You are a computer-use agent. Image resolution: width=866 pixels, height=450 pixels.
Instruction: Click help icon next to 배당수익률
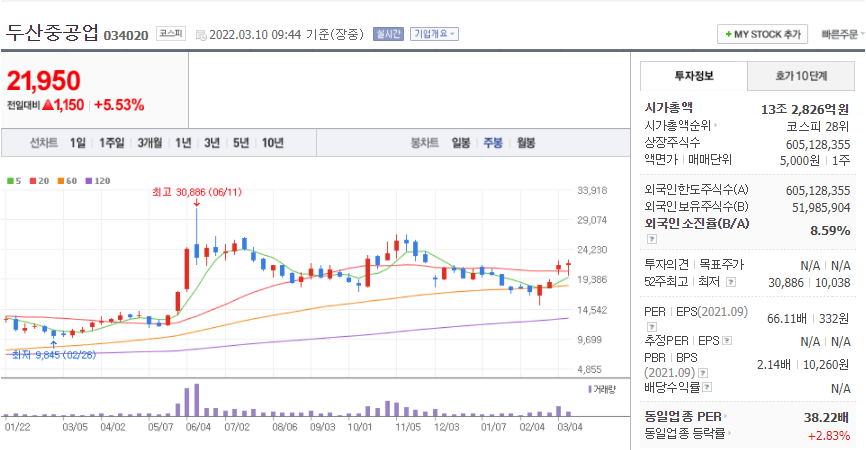(707, 387)
